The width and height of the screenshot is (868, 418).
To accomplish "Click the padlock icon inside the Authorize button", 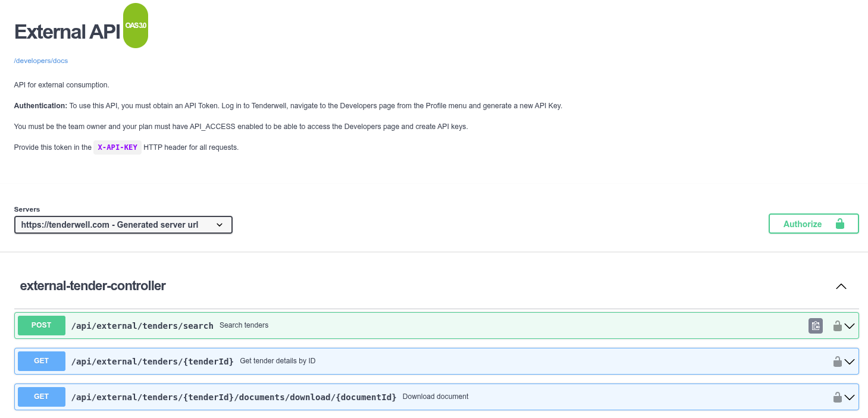I will tap(840, 224).
